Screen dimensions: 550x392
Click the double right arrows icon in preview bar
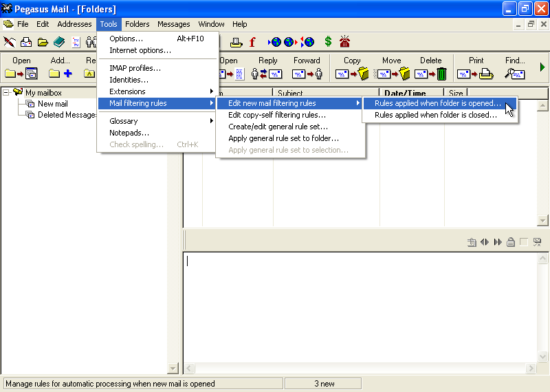(498, 242)
